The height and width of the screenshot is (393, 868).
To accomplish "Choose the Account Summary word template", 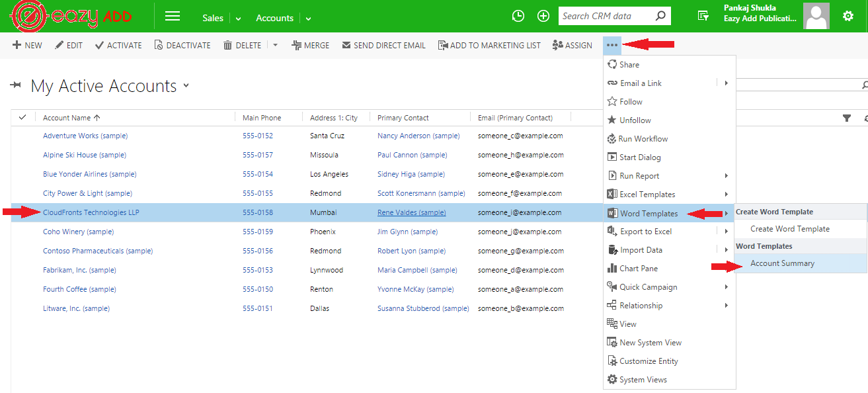I will [x=801, y=263].
